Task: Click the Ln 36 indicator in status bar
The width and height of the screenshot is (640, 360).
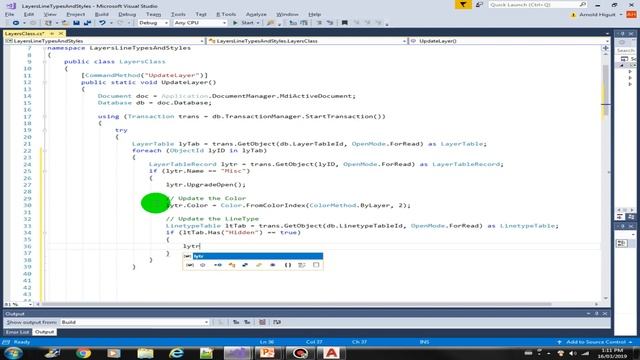Action: (x=267, y=342)
